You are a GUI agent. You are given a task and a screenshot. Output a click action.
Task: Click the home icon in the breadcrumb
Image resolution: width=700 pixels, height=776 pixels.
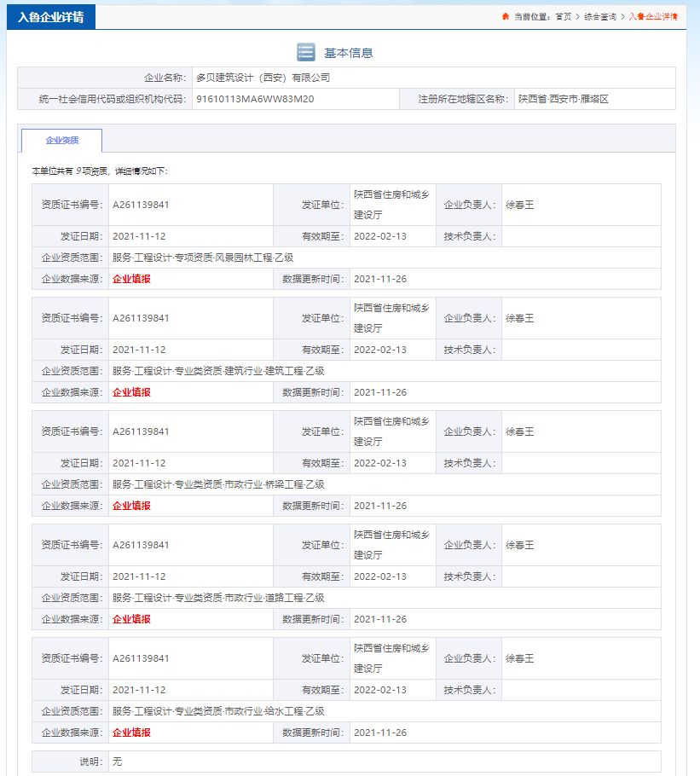click(505, 16)
